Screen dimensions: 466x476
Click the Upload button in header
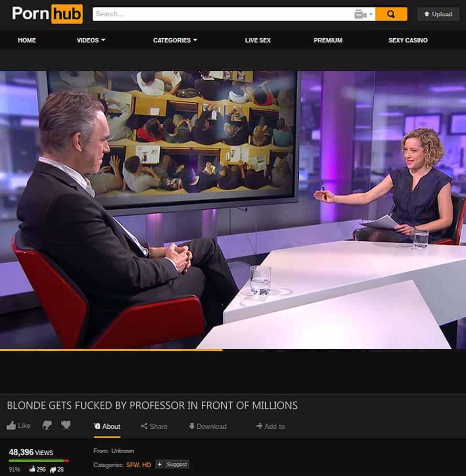(x=438, y=14)
